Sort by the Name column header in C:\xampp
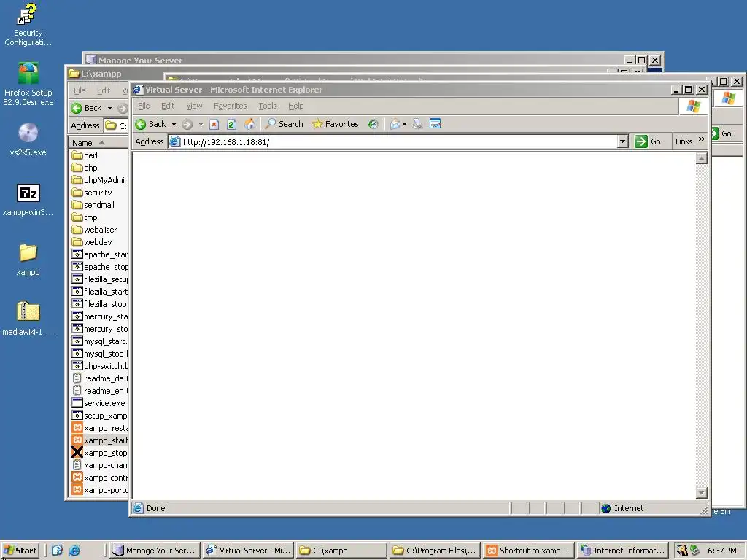 point(99,143)
